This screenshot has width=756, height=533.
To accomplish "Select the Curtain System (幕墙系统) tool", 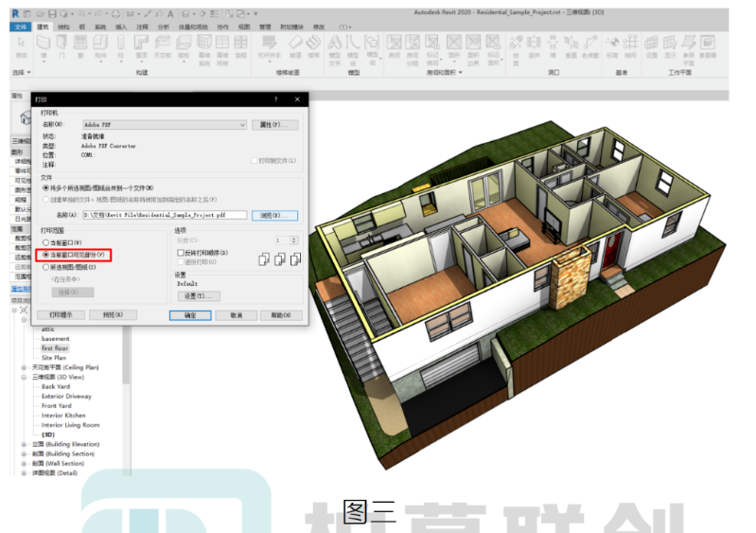I will 204,50.
